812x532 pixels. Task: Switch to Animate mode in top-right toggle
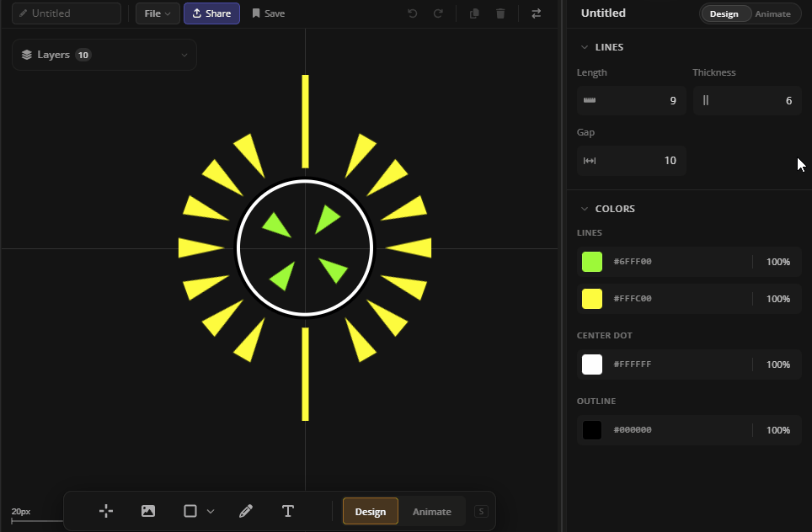[x=772, y=13]
